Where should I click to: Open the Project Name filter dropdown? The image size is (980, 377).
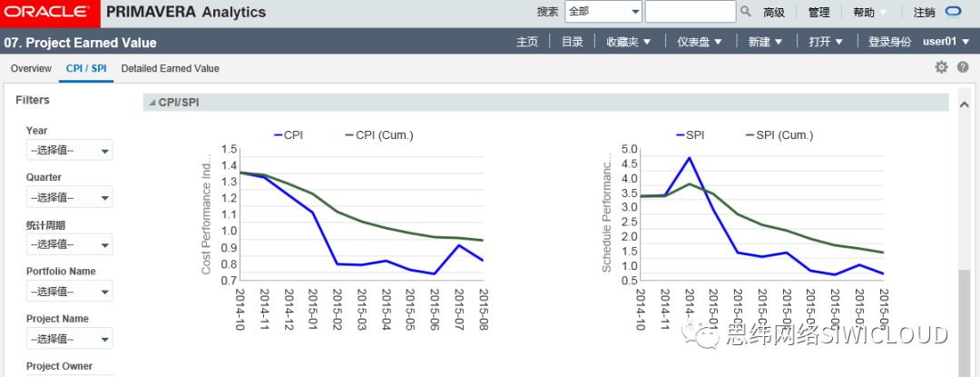tap(69, 338)
